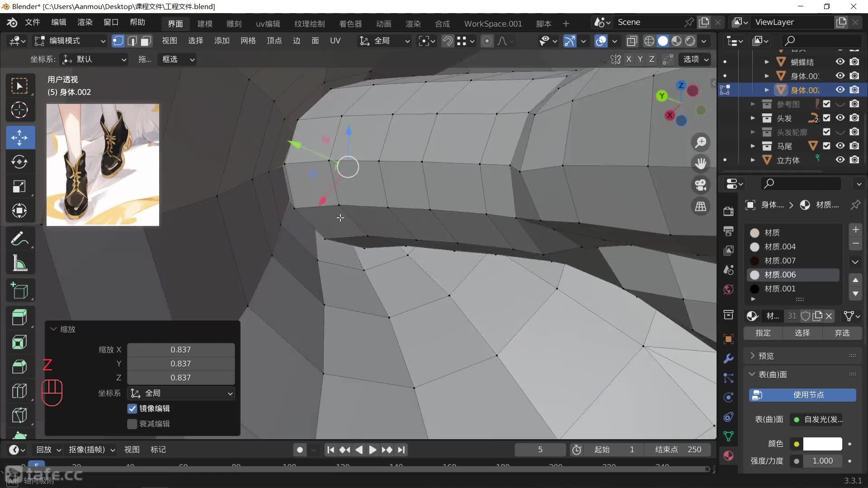This screenshot has height=488, width=868.
Task: Click the 指定 assign button
Action: tap(763, 333)
